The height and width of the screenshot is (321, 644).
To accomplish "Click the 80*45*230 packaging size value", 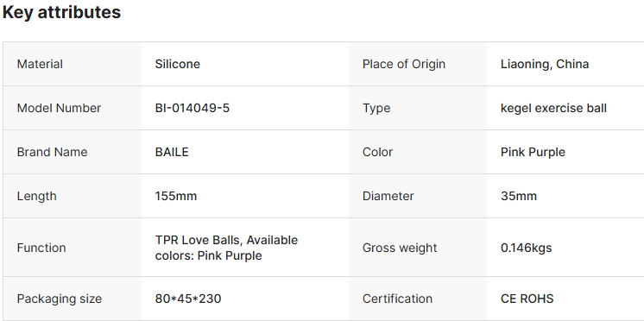I will tap(188, 299).
